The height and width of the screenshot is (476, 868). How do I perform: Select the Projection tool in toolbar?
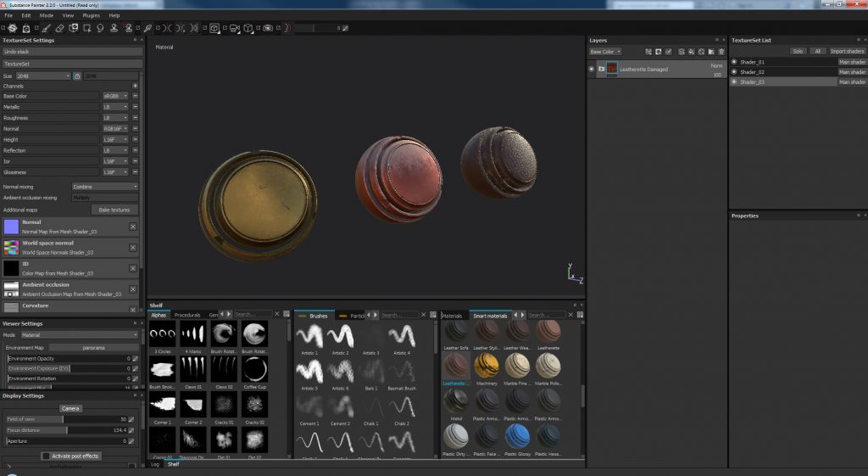(73, 28)
